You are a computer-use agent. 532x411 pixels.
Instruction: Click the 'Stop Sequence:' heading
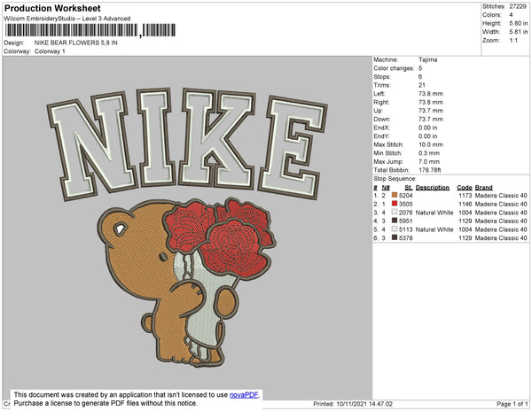click(395, 179)
